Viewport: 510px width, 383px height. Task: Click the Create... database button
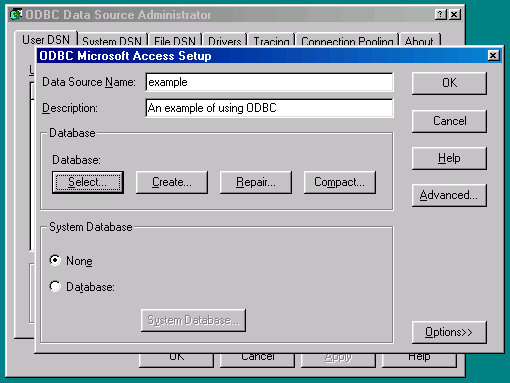point(172,182)
